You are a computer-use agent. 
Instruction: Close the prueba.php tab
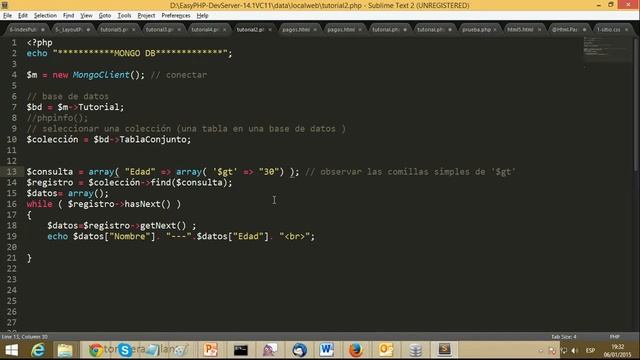point(495,30)
